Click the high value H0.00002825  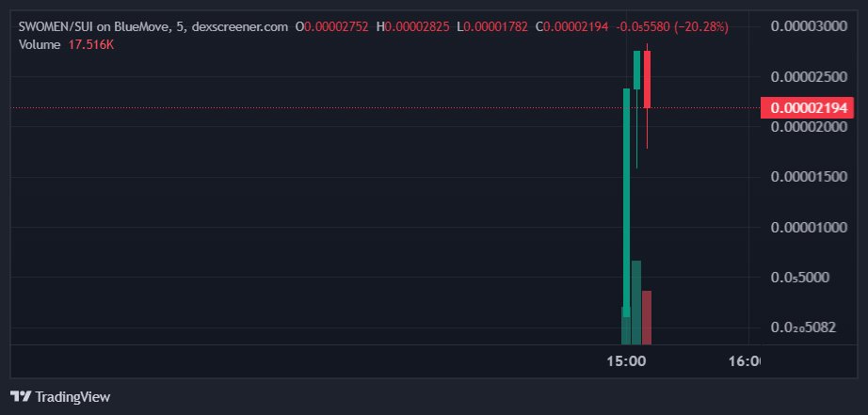(413, 26)
